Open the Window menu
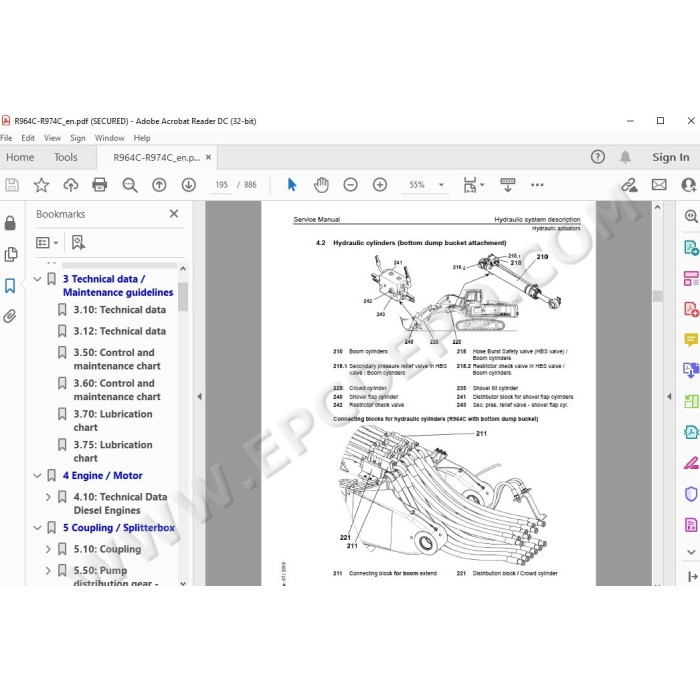This screenshot has width=700, height=700. [109, 138]
